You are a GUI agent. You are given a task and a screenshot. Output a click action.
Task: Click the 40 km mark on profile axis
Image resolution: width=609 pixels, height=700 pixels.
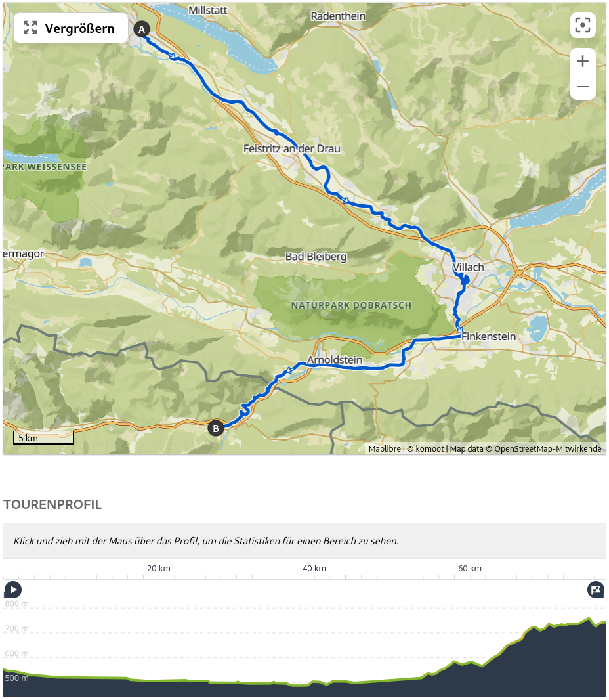(314, 568)
